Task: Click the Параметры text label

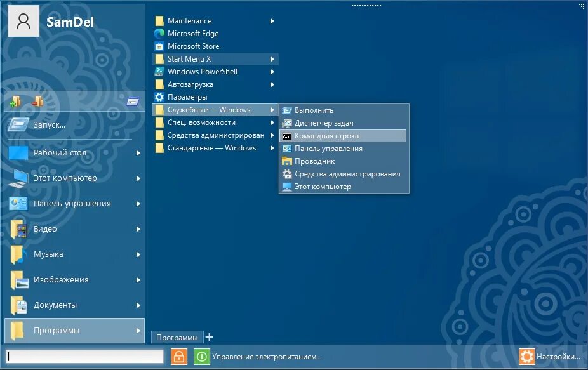Action: (x=187, y=98)
